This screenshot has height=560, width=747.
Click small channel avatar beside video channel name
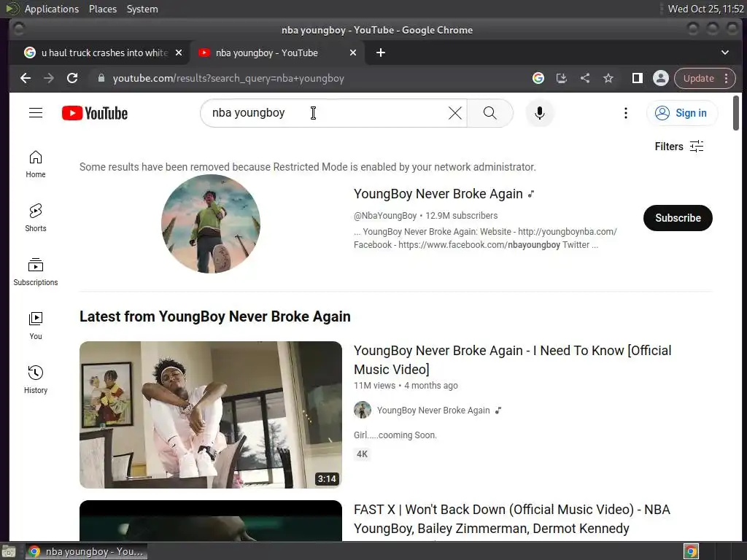(x=363, y=410)
